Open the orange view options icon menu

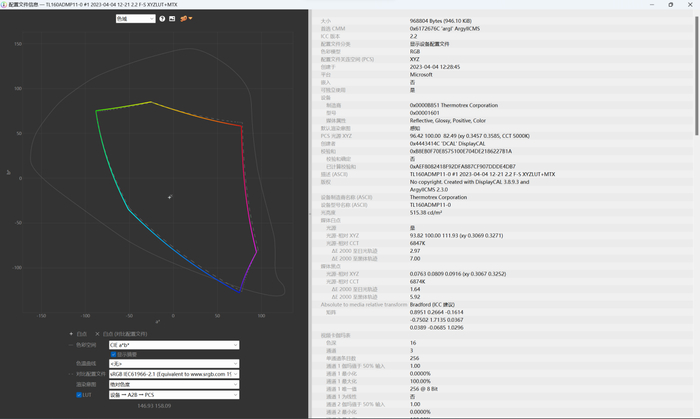[x=186, y=19]
